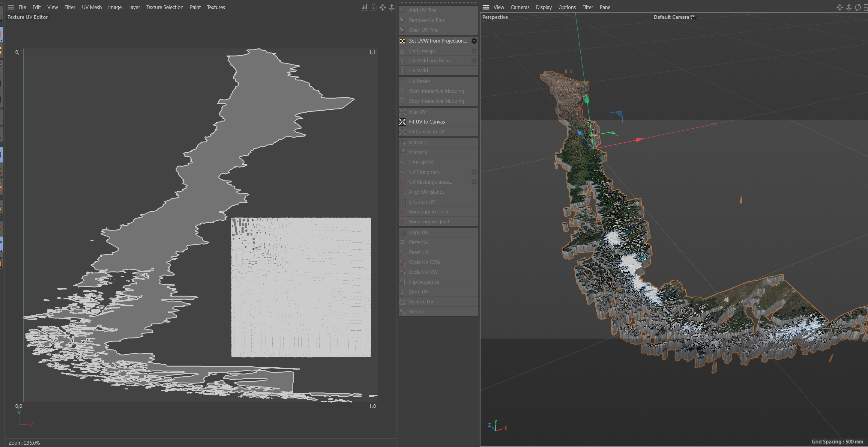
Task: Click the rotate camera icon in Perspective viewport
Action: click(858, 7)
